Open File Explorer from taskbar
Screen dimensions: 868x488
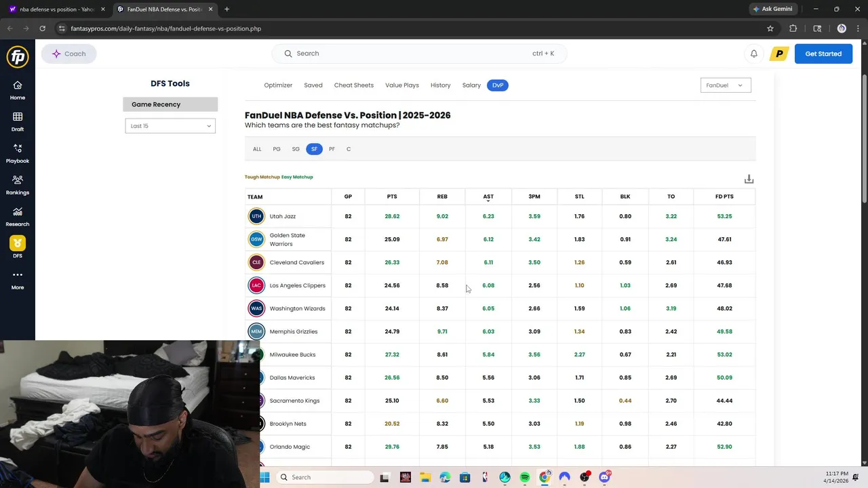point(425,477)
